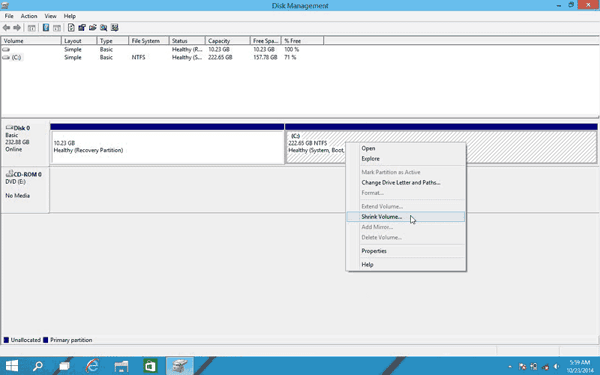The height and width of the screenshot is (375, 600).
Task: Open the Help menu in the menu bar
Action: (x=70, y=16)
